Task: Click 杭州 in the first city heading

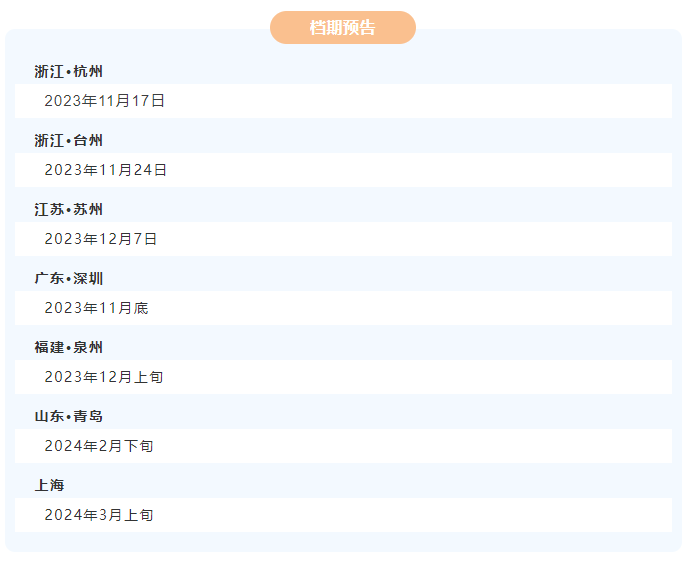Action: 88,72
